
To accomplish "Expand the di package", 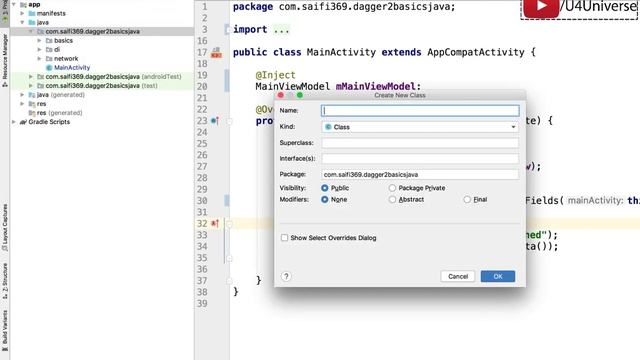I will point(40,49).
